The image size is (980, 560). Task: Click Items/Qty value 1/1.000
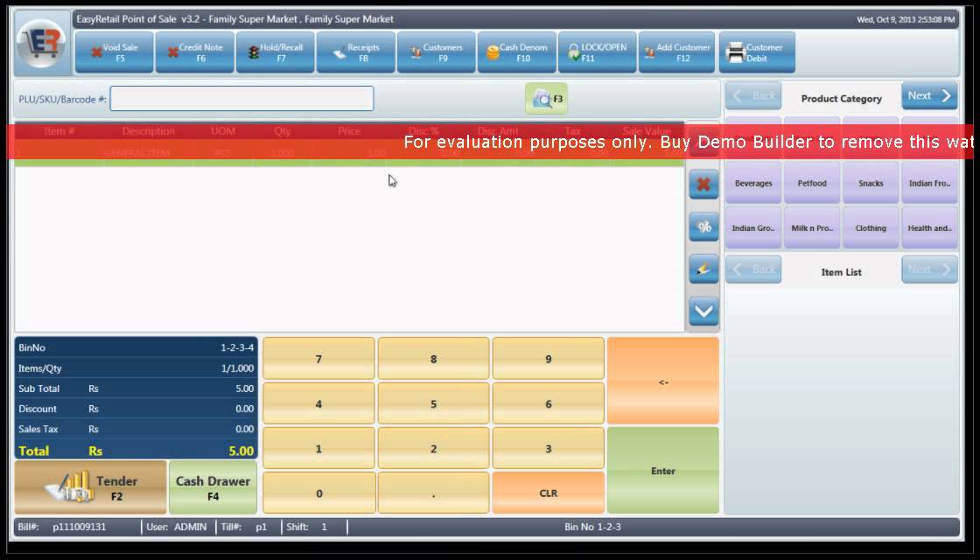(237, 368)
